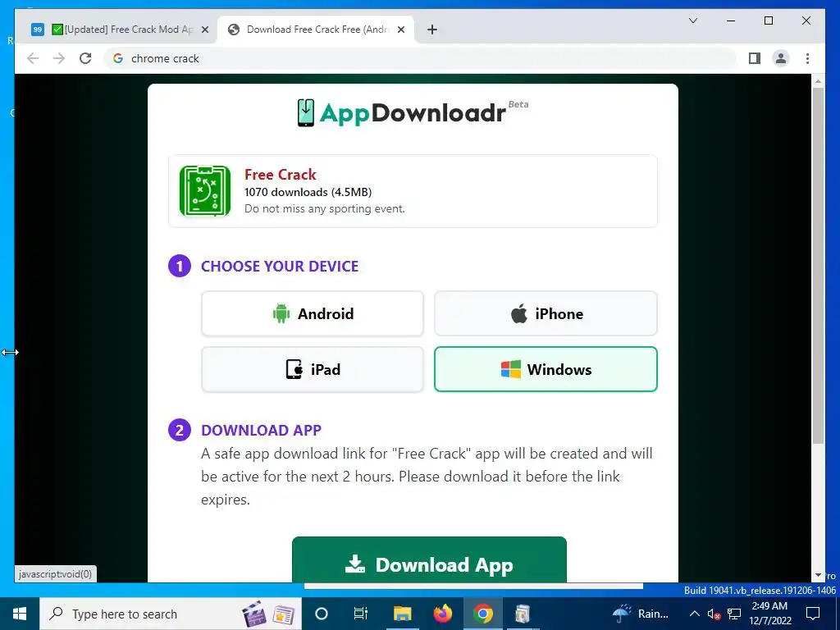Open the Windows Start menu
840x630 pixels.
click(20, 614)
